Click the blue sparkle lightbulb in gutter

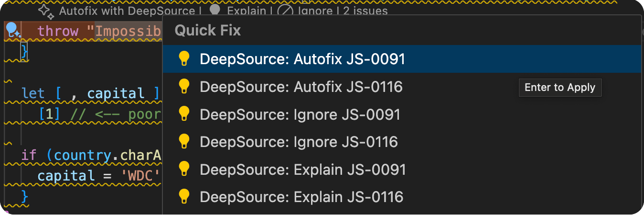click(13, 31)
